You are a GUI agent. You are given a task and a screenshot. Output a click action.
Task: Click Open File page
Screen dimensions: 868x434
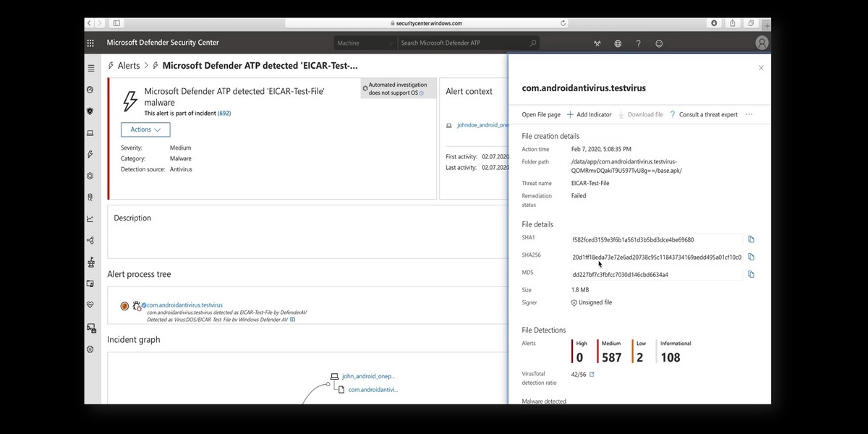click(541, 114)
